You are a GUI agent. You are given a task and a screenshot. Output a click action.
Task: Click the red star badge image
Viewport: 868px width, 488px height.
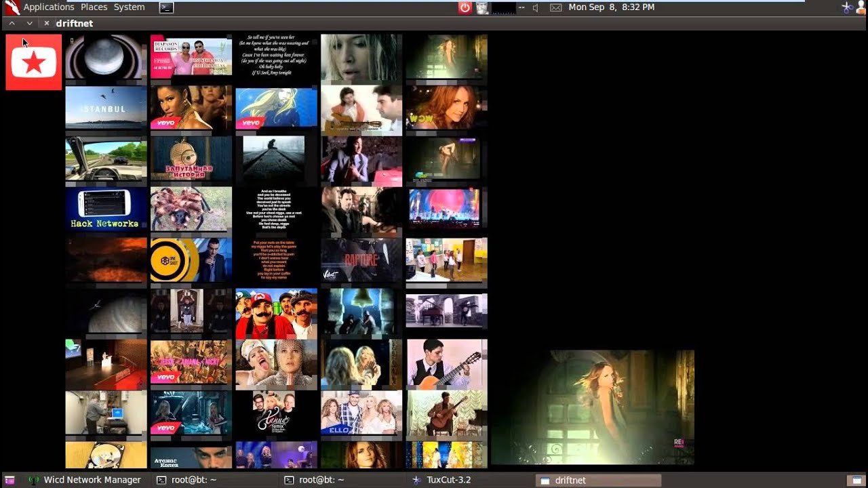[34, 62]
